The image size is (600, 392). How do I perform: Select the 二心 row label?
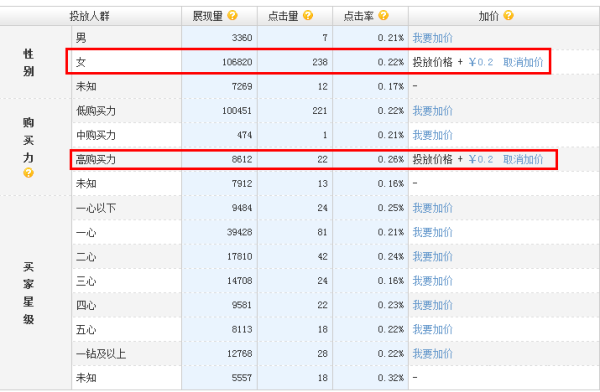[x=86, y=256]
